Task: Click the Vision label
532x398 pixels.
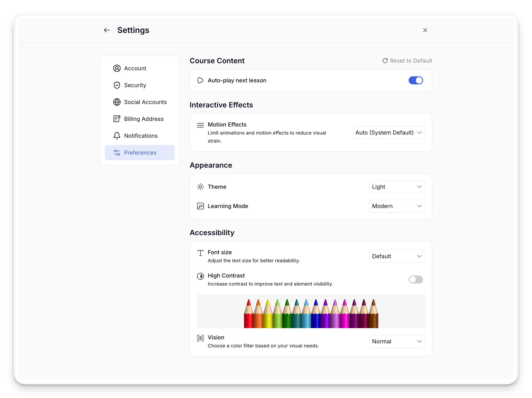Action: (216, 337)
